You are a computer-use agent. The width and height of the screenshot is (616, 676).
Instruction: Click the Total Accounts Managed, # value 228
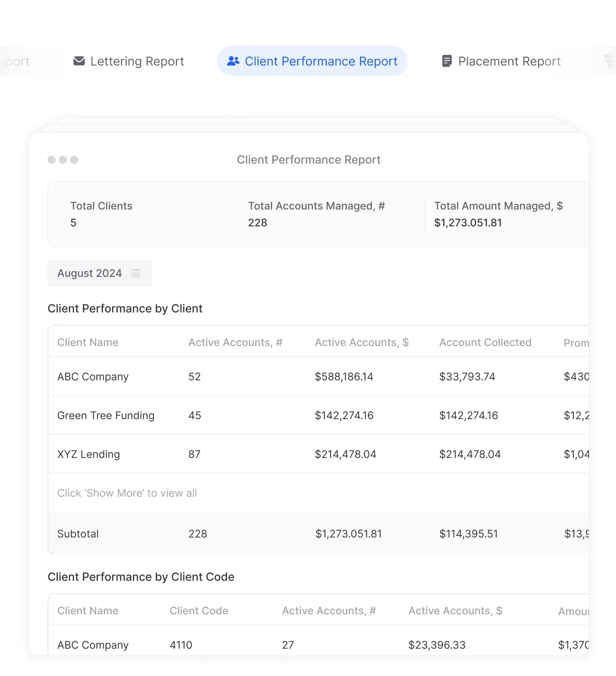point(257,222)
